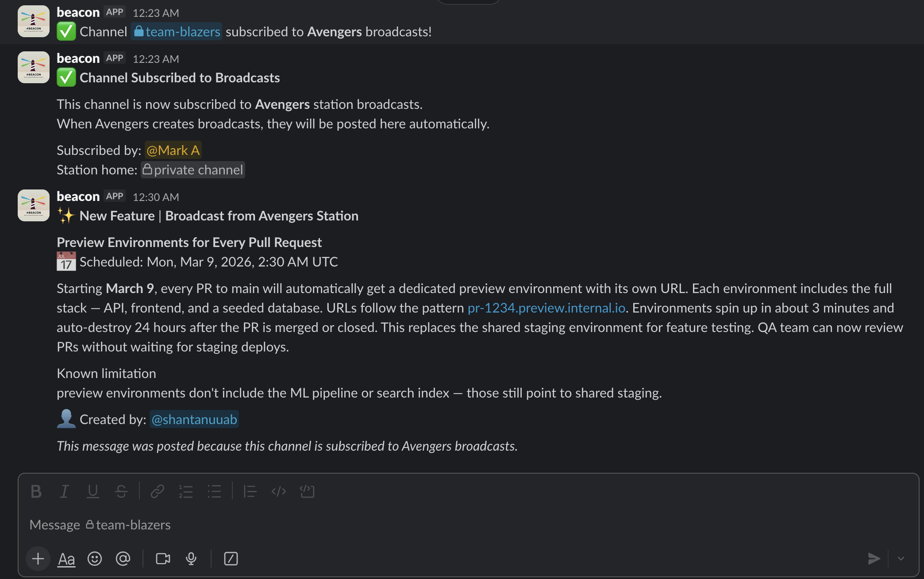
Task: Insert a code block
Action: click(x=278, y=491)
